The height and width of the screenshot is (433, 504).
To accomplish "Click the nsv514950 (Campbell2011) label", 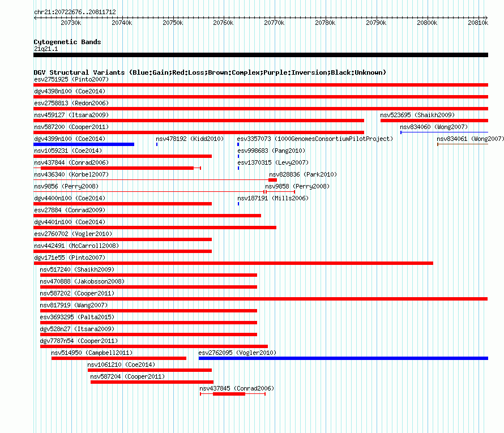I will (x=92, y=353).
